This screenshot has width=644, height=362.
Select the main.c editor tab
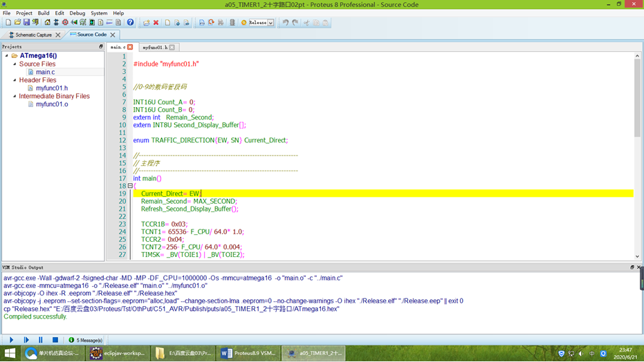[118, 47]
